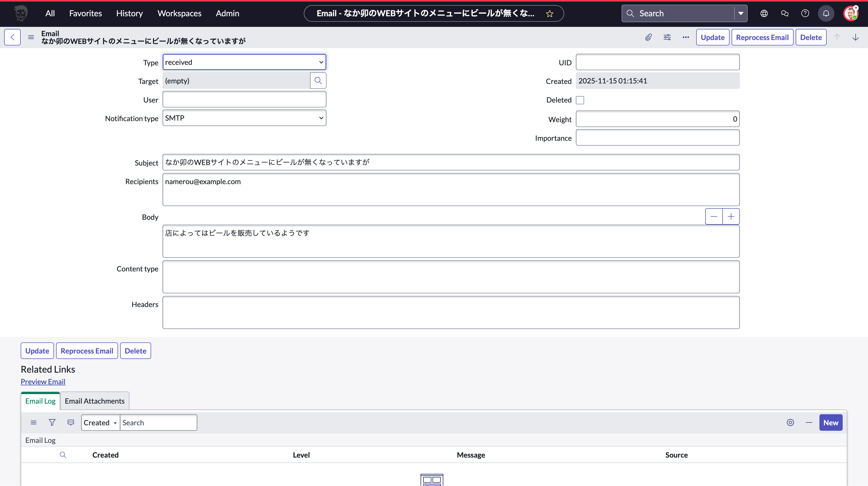The image size is (868, 486).
Task: Open the Preview Email related link
Action: pyautogui.click(x=43, y=382)
